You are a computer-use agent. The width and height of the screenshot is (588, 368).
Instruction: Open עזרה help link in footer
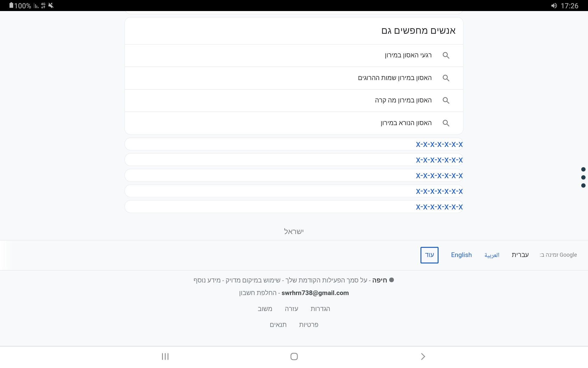[x=291, y=309]
